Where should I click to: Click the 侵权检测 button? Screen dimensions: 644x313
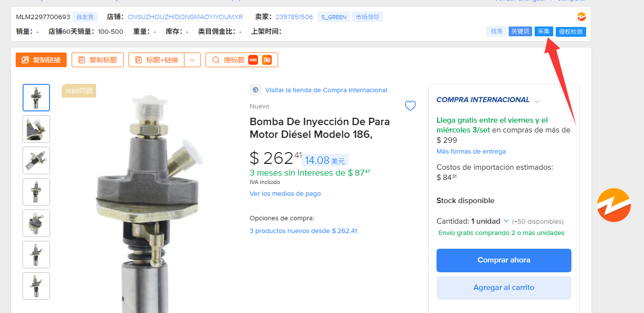tap(571, 32)
